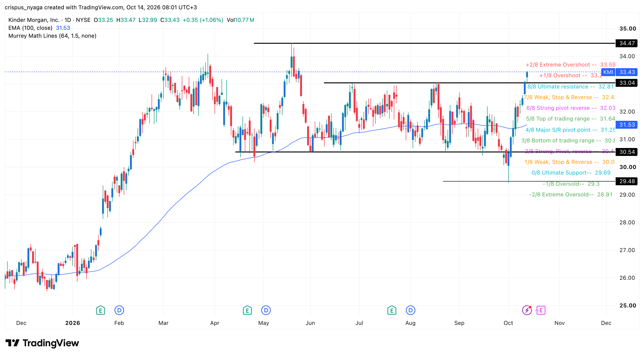The height and width of the screenshot is (357, 644).
Task: Click the 6/8 Strong pivot reverse label
Action: click(x=571, y=108)
